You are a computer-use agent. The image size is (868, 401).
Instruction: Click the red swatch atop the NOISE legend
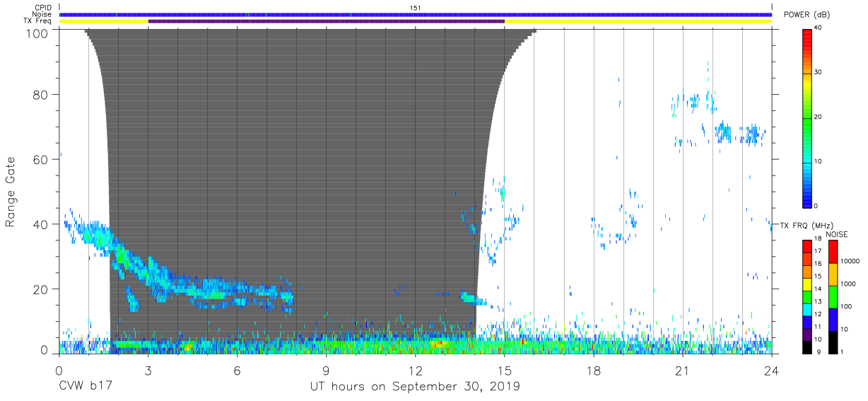pyautogui.click(x=833, y=252)
